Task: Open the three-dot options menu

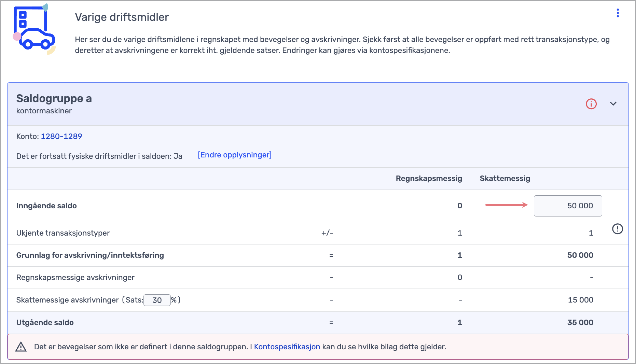Action: pyautogui.click(x=618, y=13)
